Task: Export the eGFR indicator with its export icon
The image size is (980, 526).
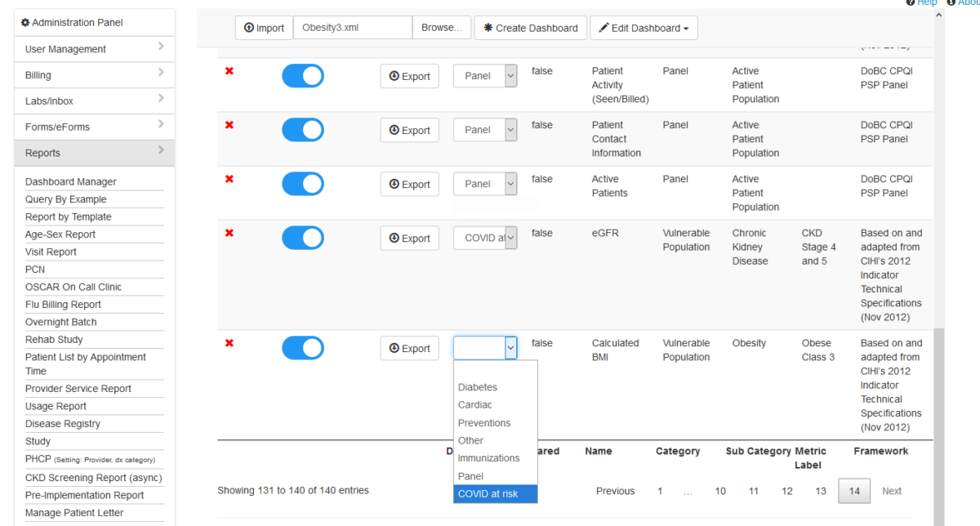Action: click(x=409, y=238)
